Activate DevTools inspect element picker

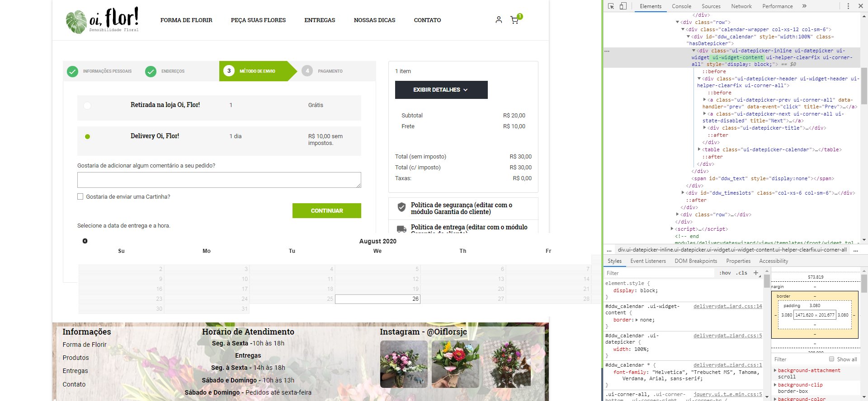click(611, 6)
